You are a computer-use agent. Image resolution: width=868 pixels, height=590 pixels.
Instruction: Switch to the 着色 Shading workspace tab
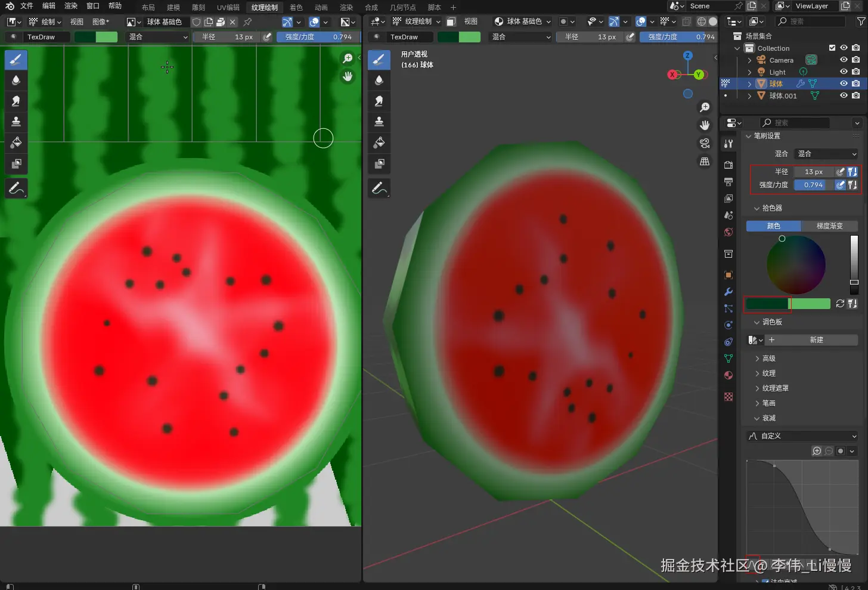[296, 7]
